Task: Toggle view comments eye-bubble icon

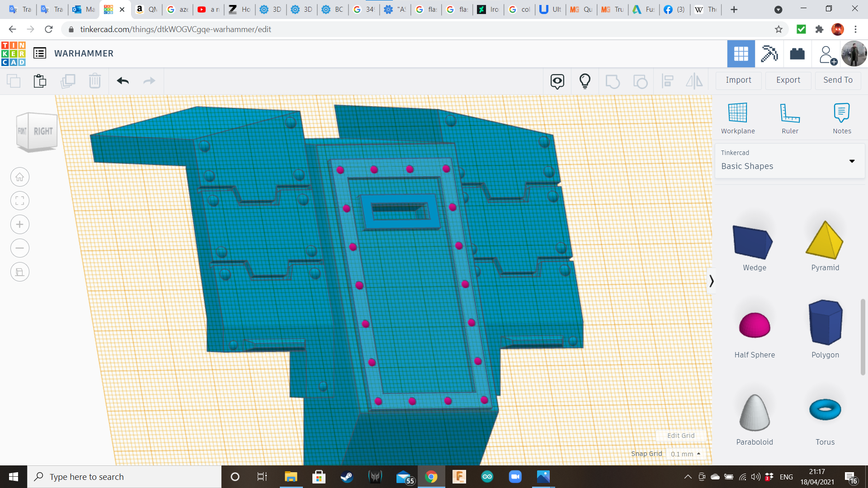Action: (557, 81)
